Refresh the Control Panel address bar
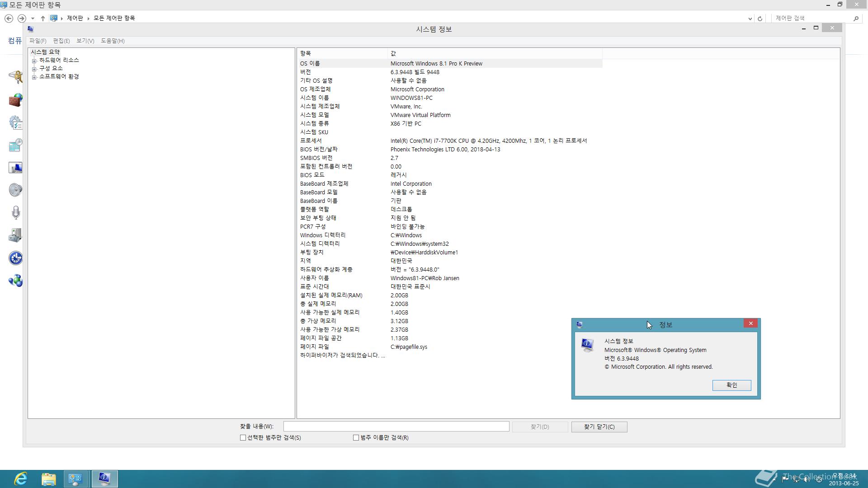This screenshot has height=488, width=868. pyautogui.click(x=760, y=19)
